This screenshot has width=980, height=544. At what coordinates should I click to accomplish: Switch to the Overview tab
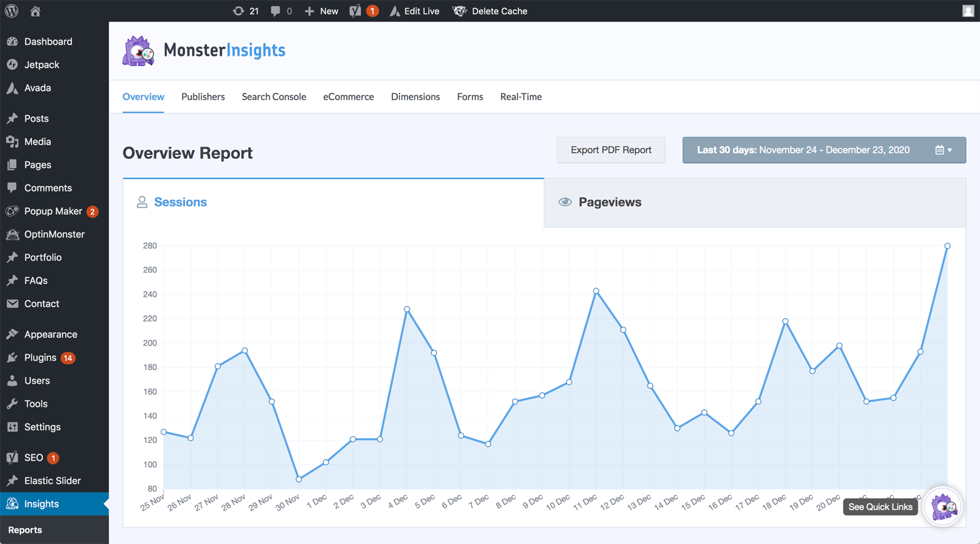(143, 97)
